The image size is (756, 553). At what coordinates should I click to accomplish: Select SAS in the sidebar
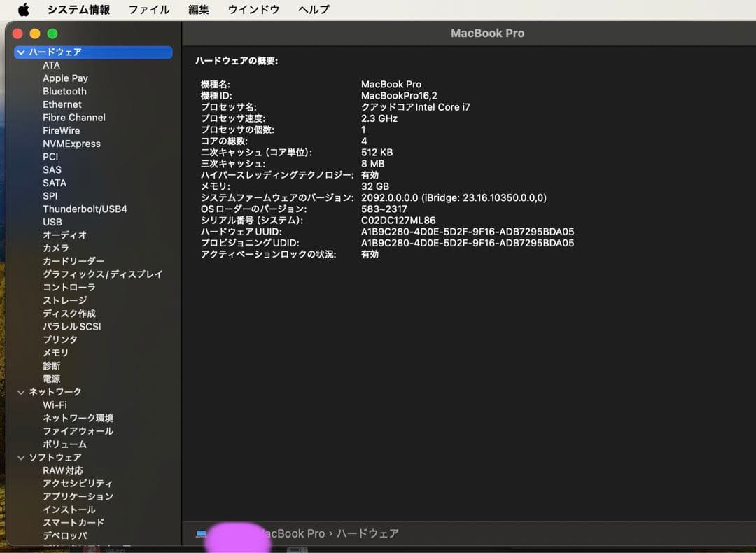tap(52, 169)
